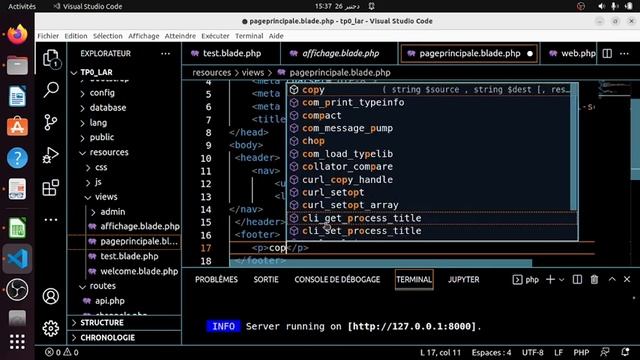Switch to PROBLÈMES panel tab
640x360 pixels.
pyautogui.click(x=216, y=280)
